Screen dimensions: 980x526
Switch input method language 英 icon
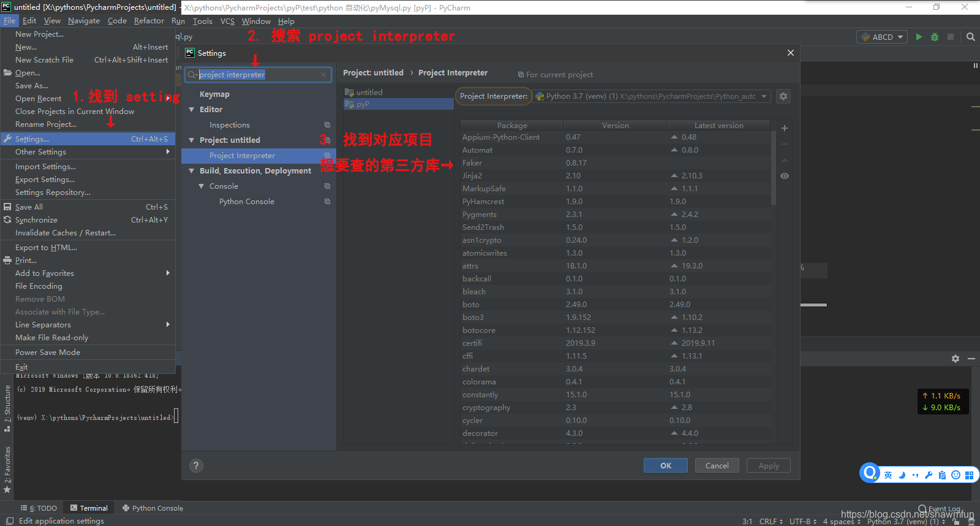(x=888, y=475)
